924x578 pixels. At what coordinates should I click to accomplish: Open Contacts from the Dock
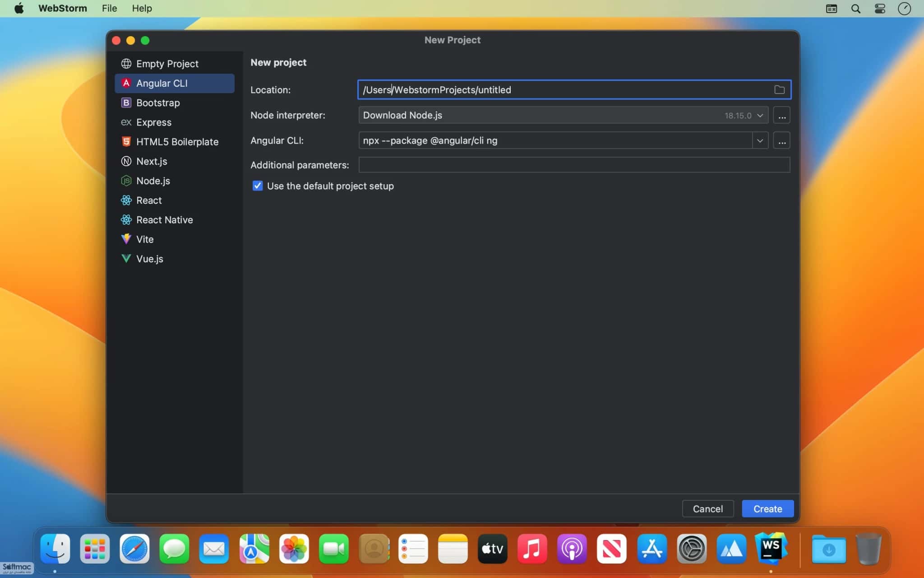(374, 549)
